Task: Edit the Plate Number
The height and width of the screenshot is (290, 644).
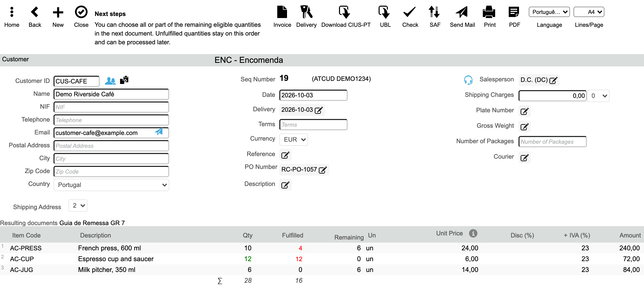Action: 525,111
